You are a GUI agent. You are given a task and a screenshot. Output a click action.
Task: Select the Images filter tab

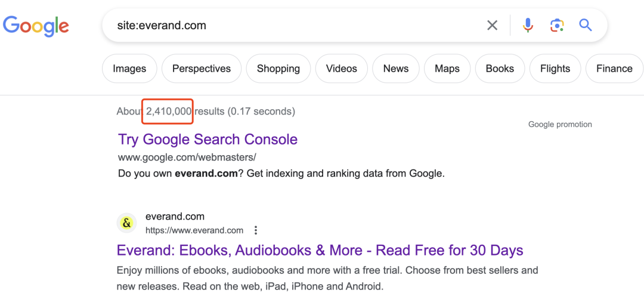click(x=129, y=69)
